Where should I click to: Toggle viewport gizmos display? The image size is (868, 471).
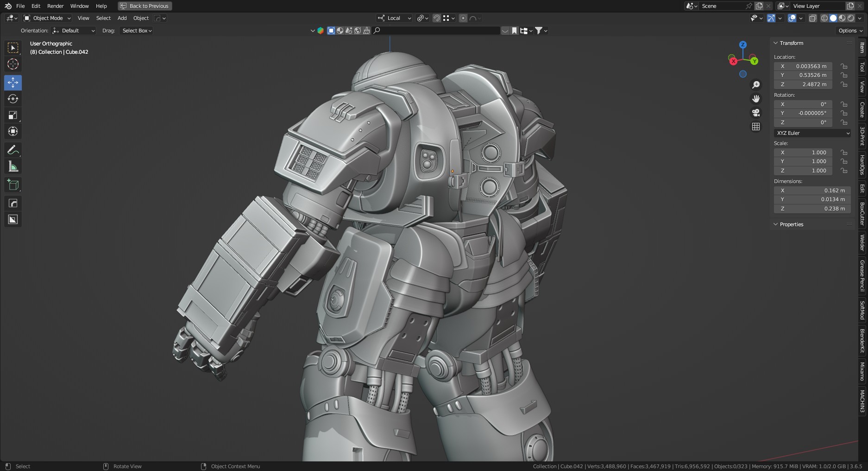(771, 18)
